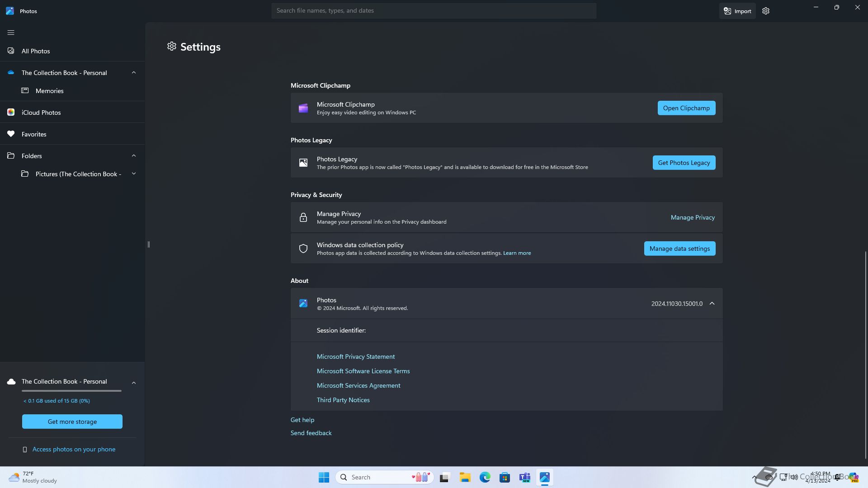Viewport: 868px width, 488px height.
Task: Select The Collection Book - Personal in navigation
Action: (64, 73)
